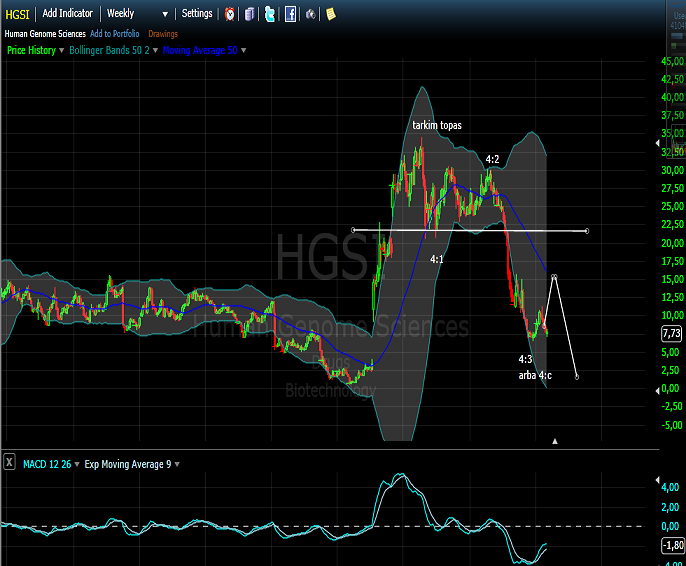Click the camera snapshot icon
The width and height of the screenshot is (686, 566).
(x=310, y=14)
